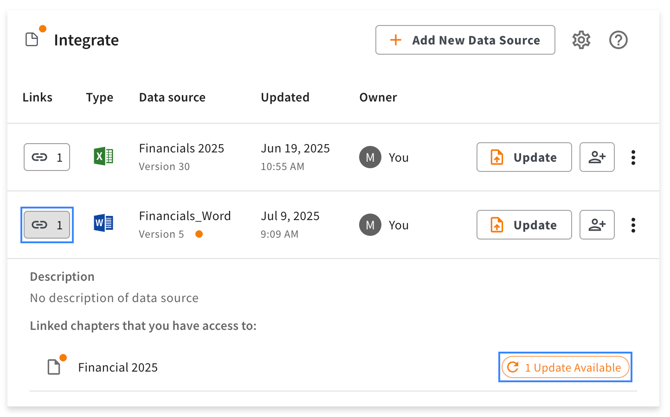
Task: Open the settings gear icon
Action: click(581, 40)
